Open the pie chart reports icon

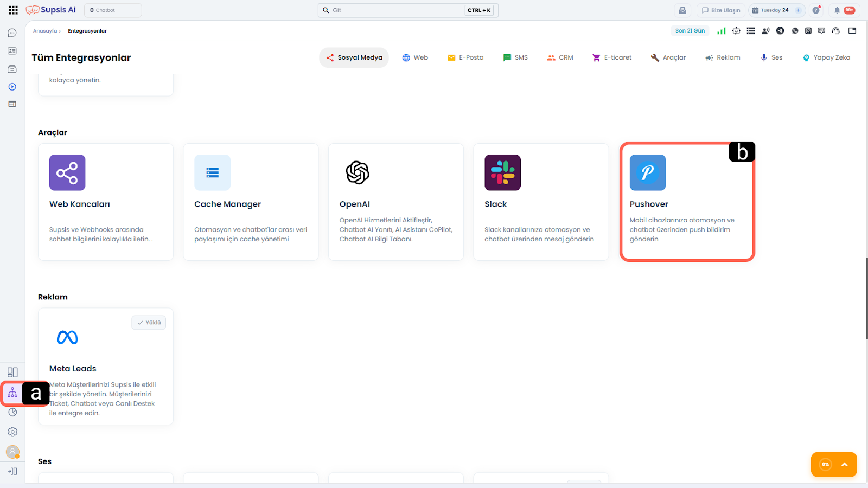12,413
